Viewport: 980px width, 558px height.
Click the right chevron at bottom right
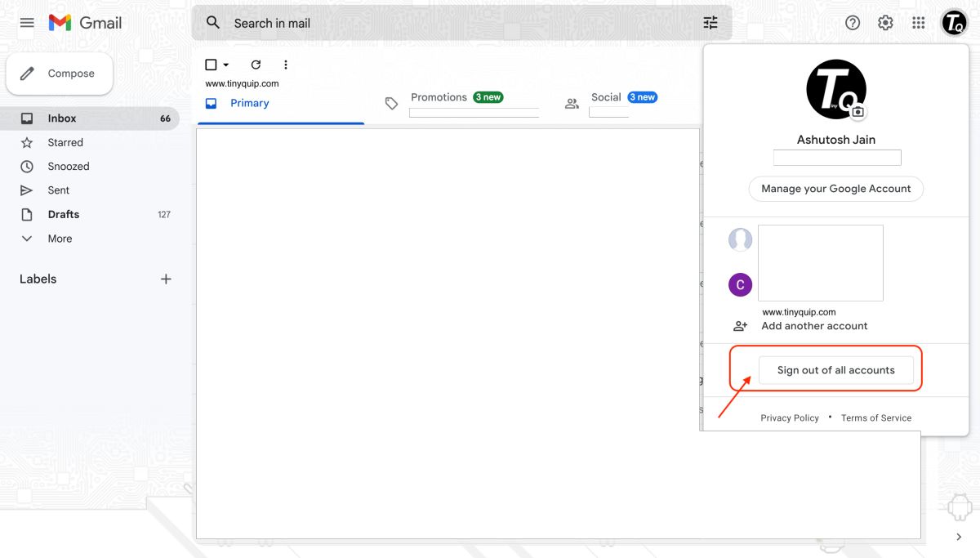click(x=959, y=537)
